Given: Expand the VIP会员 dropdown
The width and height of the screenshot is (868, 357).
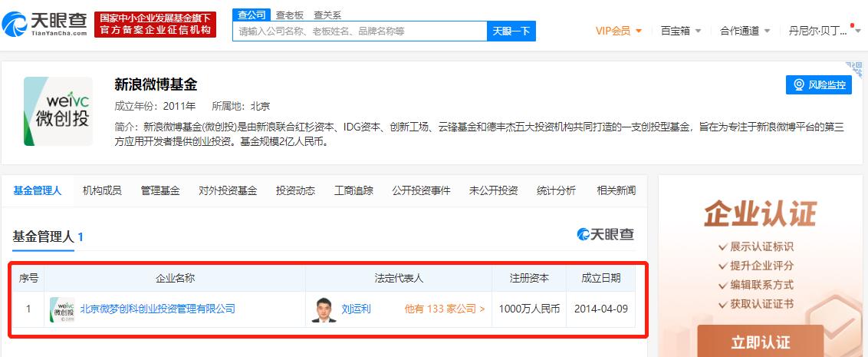Looking at the screenshot, I should [618, 31].
